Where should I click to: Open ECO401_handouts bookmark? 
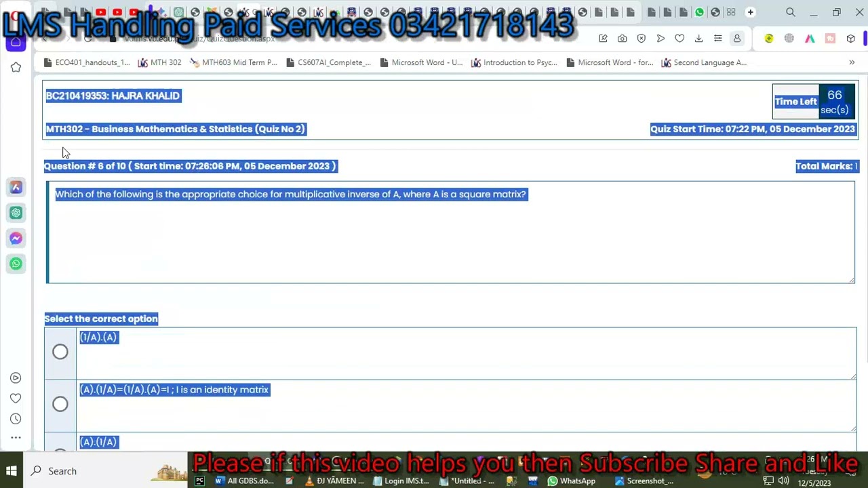[x=86, y=62]
